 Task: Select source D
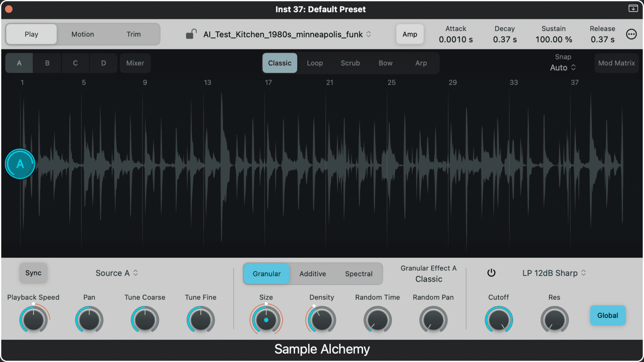[104, 63]
